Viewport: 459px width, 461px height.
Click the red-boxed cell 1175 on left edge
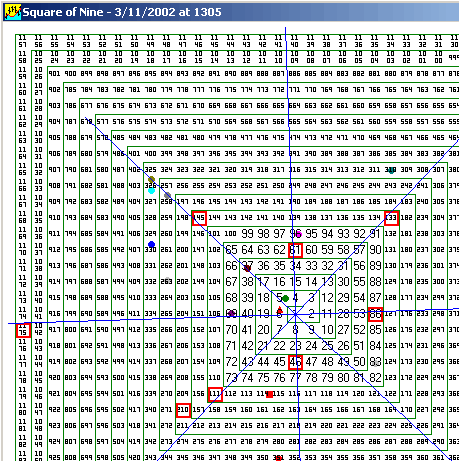23,330
